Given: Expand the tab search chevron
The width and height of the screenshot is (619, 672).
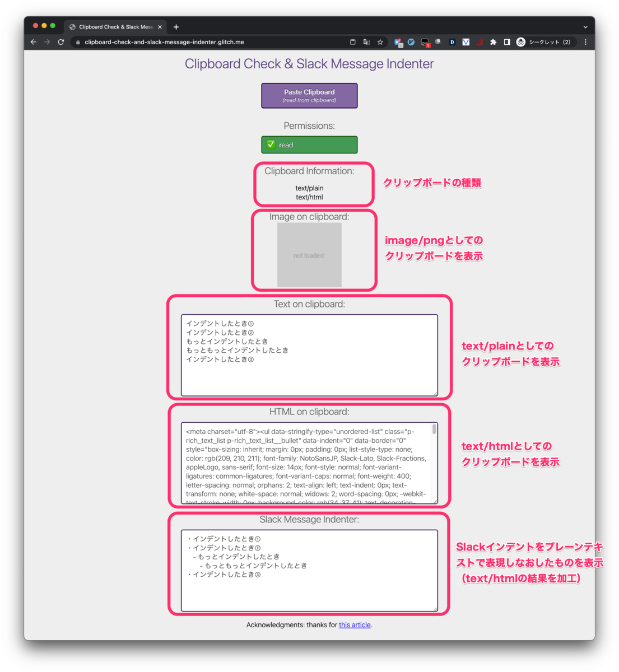Looking at the screenshot, I should point(585,27).
